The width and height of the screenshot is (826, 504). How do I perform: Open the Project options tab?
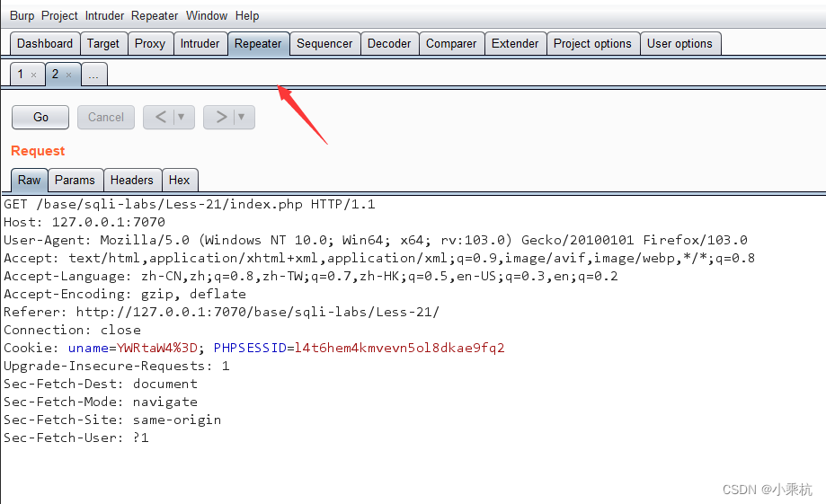(592, 44)
